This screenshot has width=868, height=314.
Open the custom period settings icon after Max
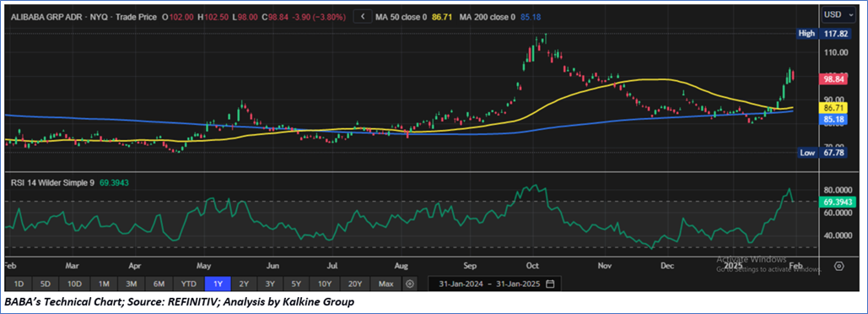coord(410,284)
